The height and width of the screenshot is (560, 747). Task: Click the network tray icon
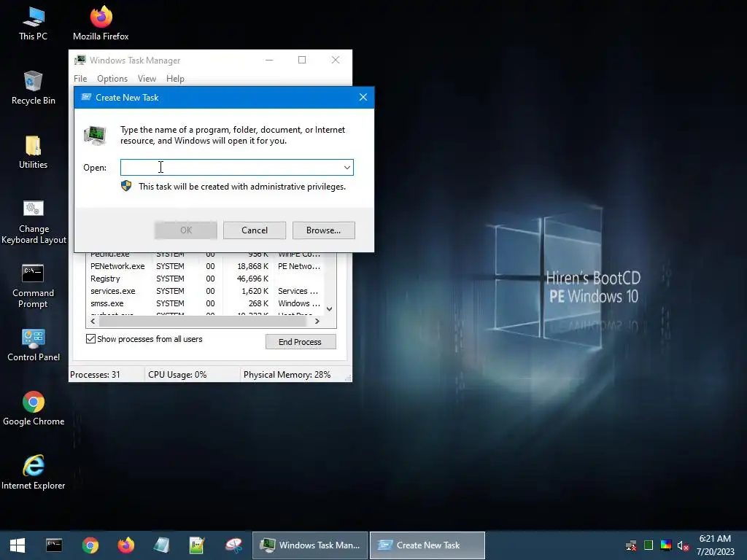(x=631, y=545)
